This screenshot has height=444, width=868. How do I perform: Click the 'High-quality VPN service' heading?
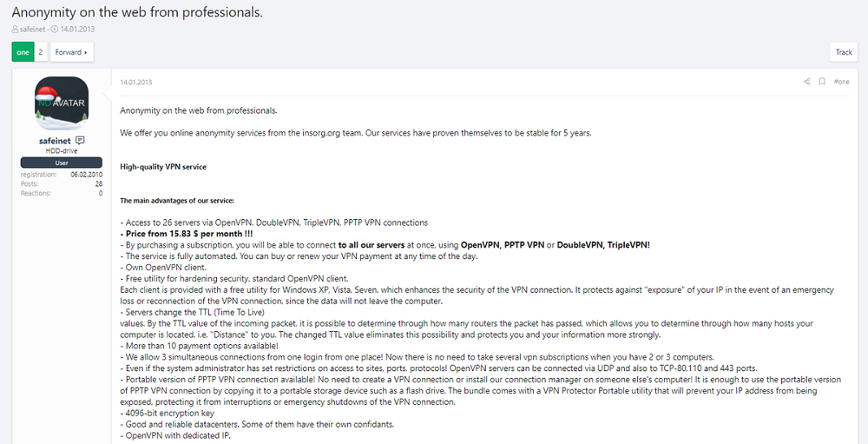163,167
